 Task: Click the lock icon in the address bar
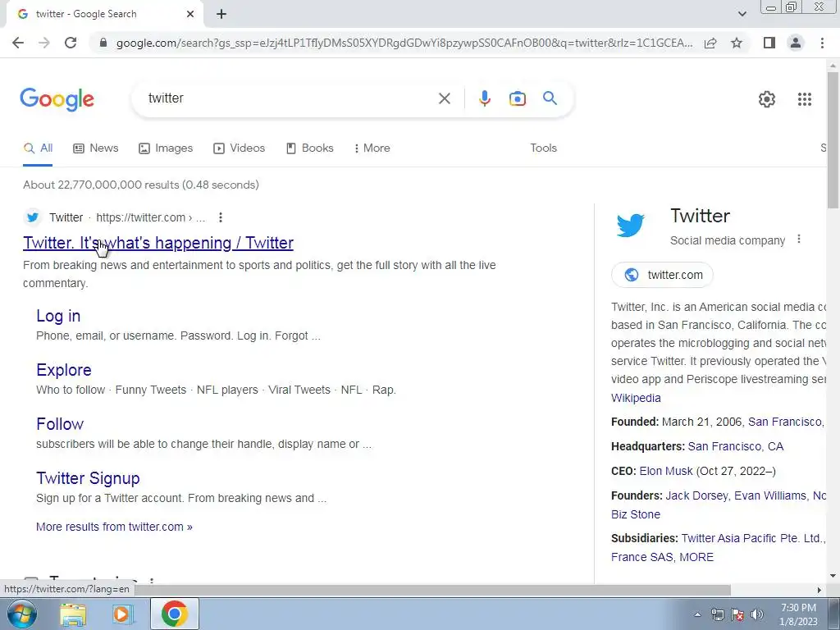click(x=103, y=43)
